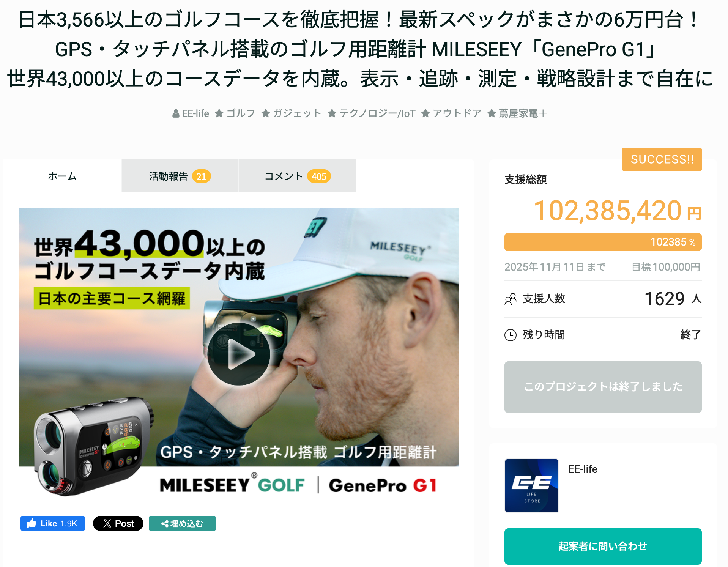The image size is (728, 567).
Task: Click the Facebook Like thumbs-up button
Action: (53, 523)
